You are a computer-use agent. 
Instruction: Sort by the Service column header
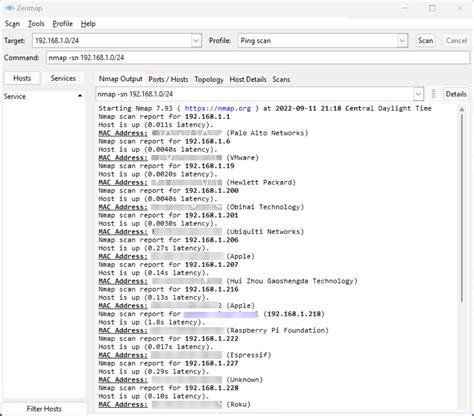(43, 96)
